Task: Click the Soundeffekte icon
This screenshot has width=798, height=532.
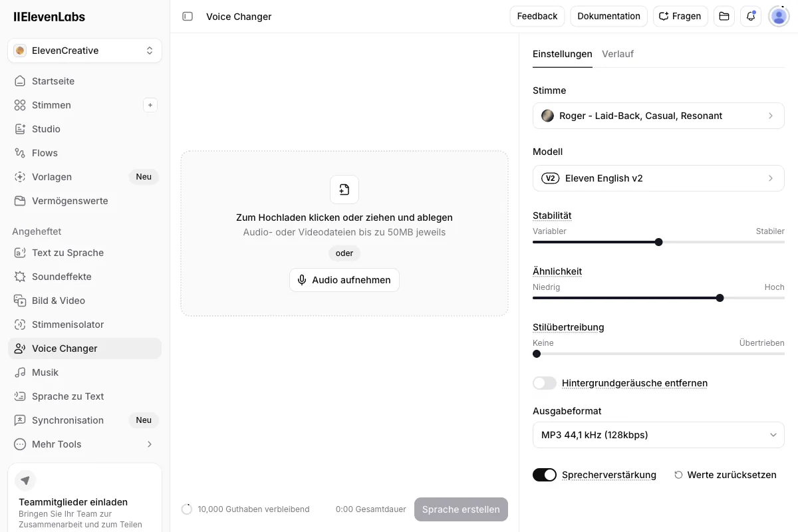Action: point(20,277)
